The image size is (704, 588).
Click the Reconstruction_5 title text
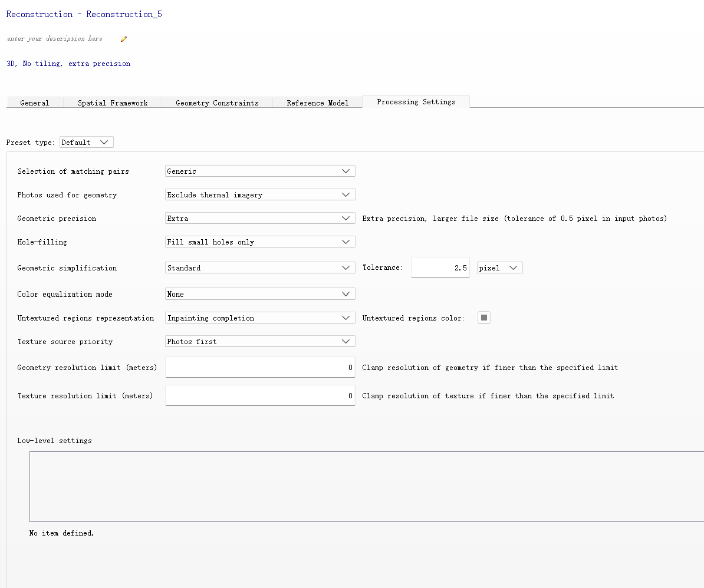[84, 14]
